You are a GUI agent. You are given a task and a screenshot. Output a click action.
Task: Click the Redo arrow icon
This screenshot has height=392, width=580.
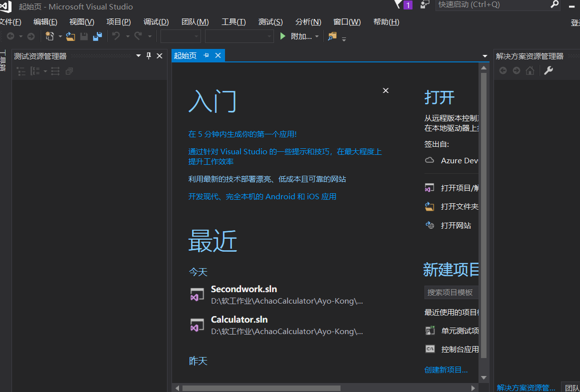click(138, 36)
